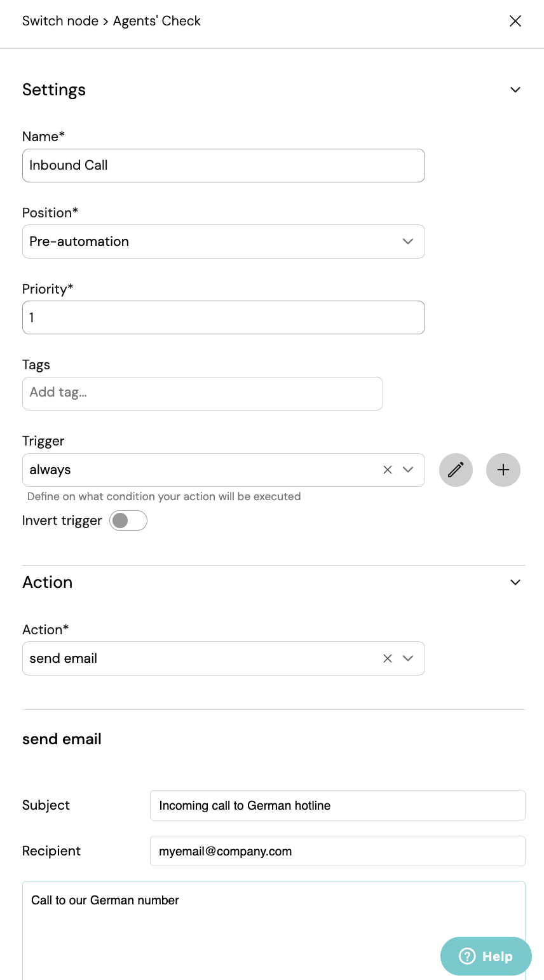Click the Agents' Check breadcrumb
The width and height of the screenshot is (544, 980).
pos(157,21)
